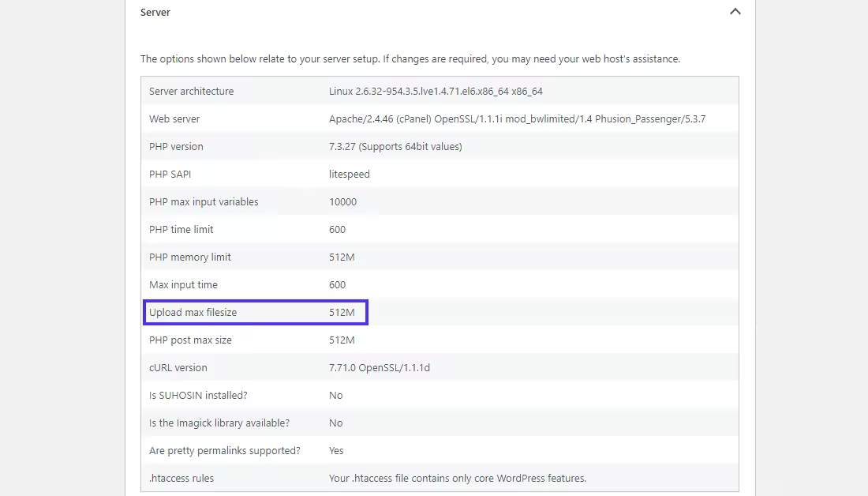This screenshot has height=496, width=868.
Task: Select the PHP SAPI label
Action: coord(170,174)
